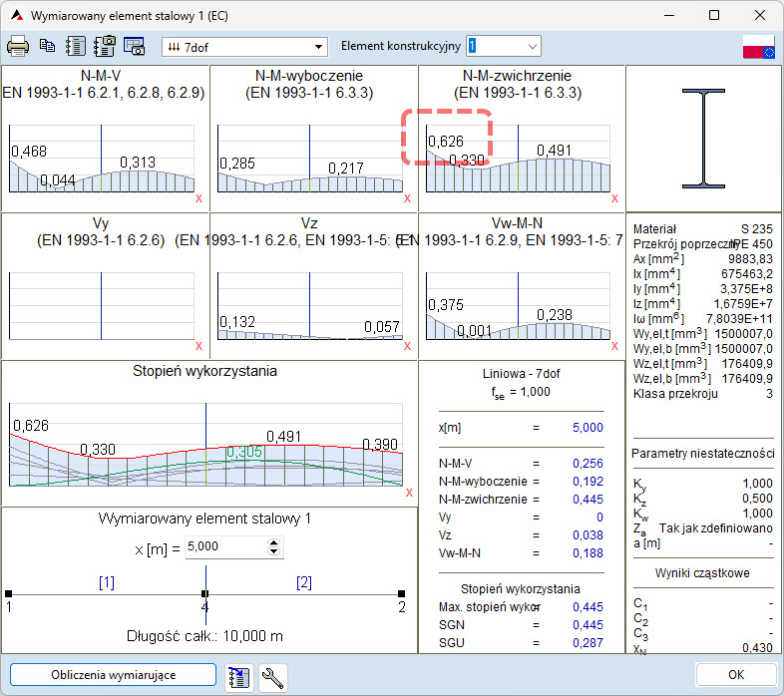Click the screen capture window icon
784x696 pixels.
click(x=134, y=47)
